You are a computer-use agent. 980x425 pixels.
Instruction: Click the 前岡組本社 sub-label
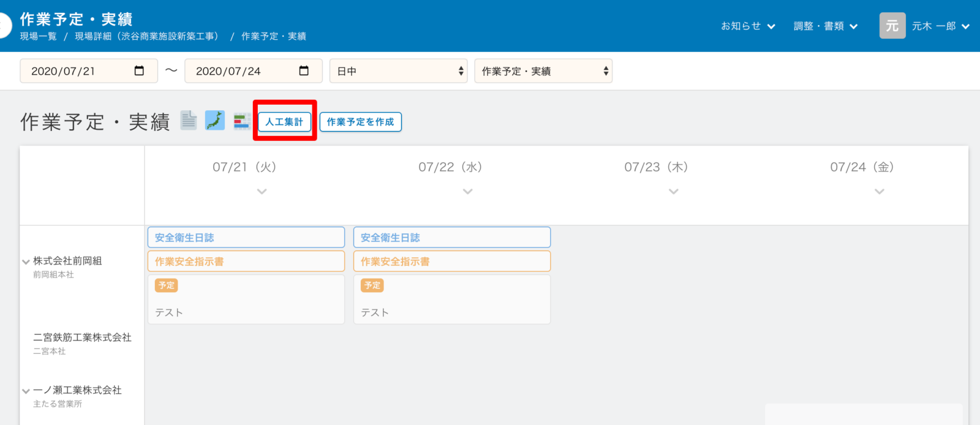click(53, 275)
